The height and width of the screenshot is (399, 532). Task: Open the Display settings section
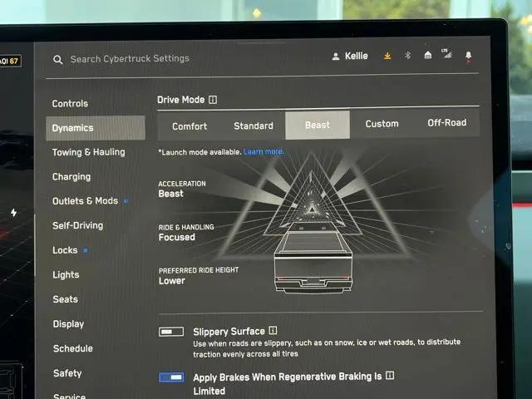[x=68, y=324]
